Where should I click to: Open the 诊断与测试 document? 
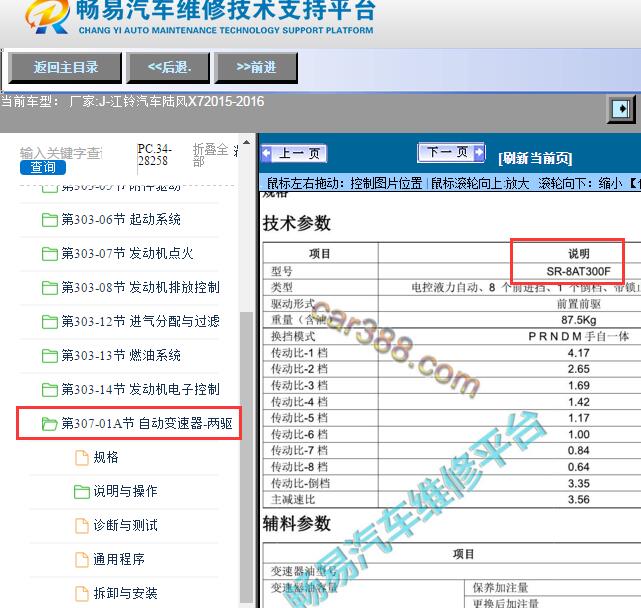coord(125,525)
